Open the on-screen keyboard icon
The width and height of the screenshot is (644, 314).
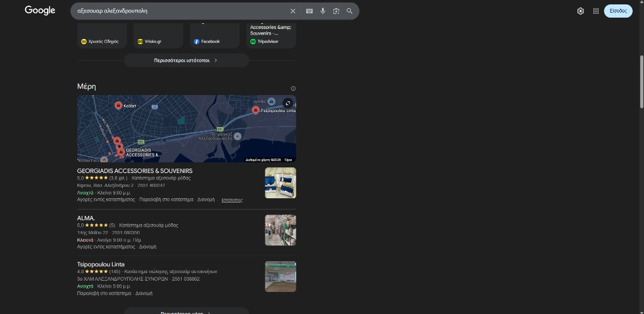[309, 11]
